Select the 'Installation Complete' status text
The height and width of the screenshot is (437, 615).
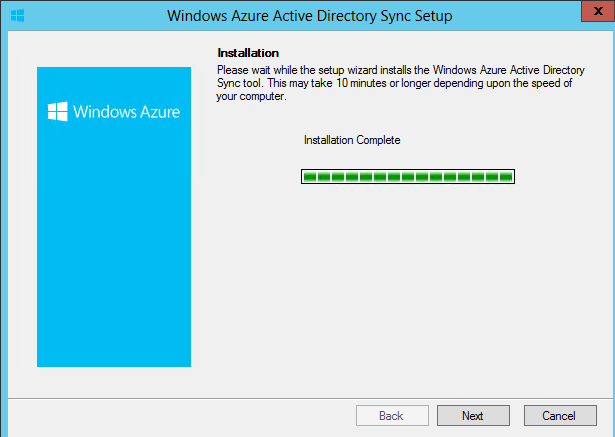(x=352, y=140)
